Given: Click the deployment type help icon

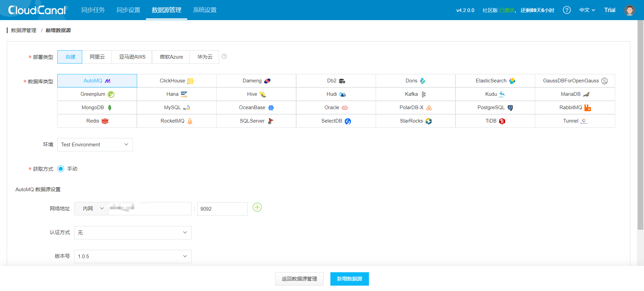Looking at the screenshot, I should (224, 57).
